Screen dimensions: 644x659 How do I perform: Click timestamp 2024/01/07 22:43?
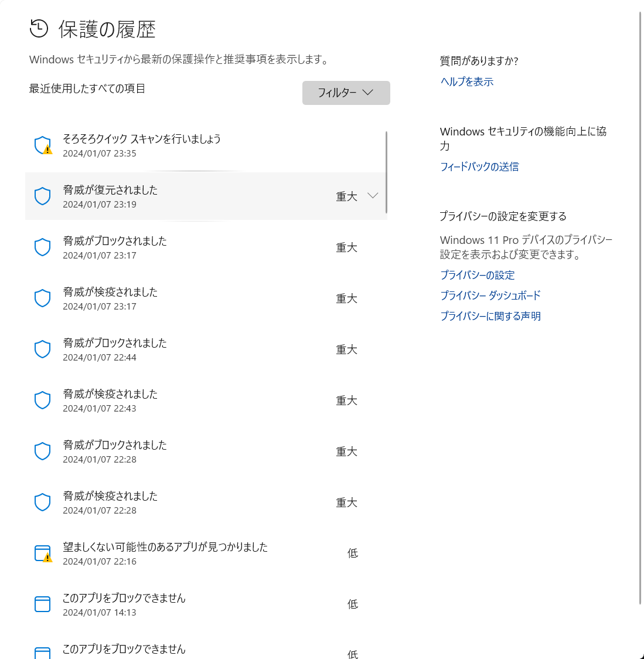point(100,409)
